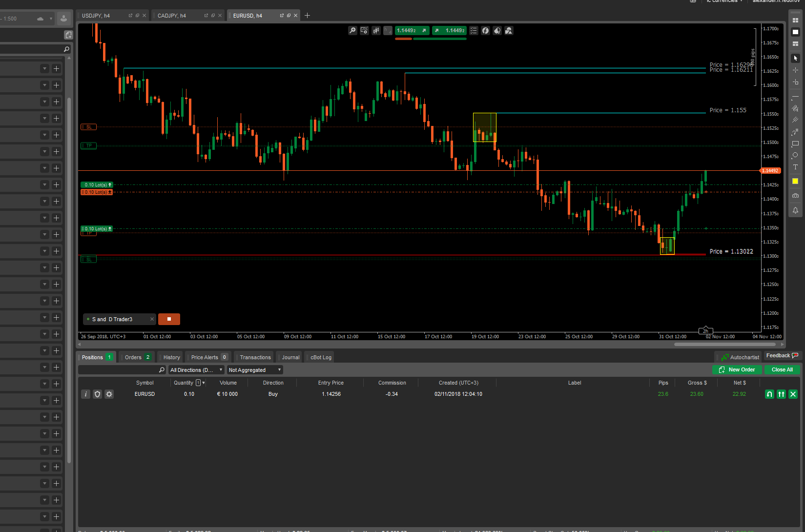Select the Text drawing tool
Screen dimensions: 805x532
click(x=795, y=167)
